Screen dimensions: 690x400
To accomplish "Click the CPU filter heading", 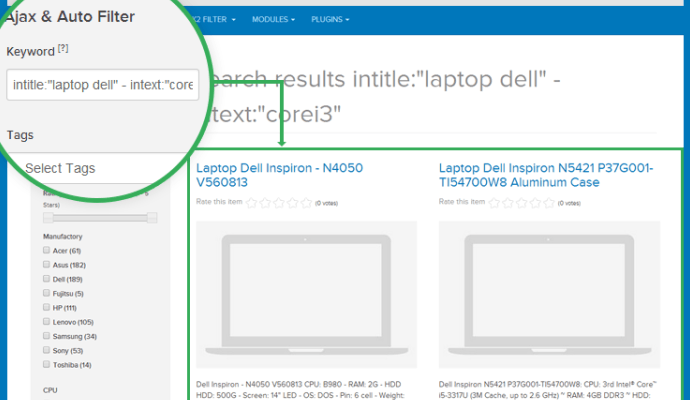I will (50, 390).
